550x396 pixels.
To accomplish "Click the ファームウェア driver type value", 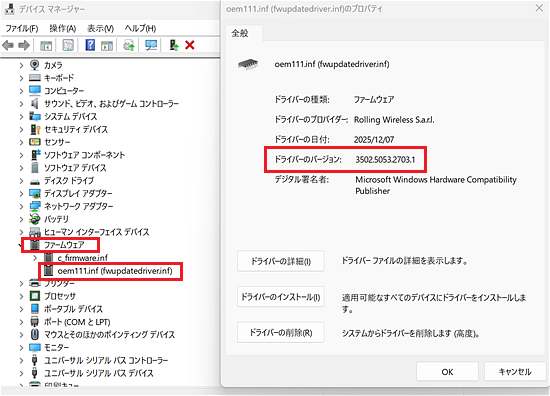I will coord(374,100).
